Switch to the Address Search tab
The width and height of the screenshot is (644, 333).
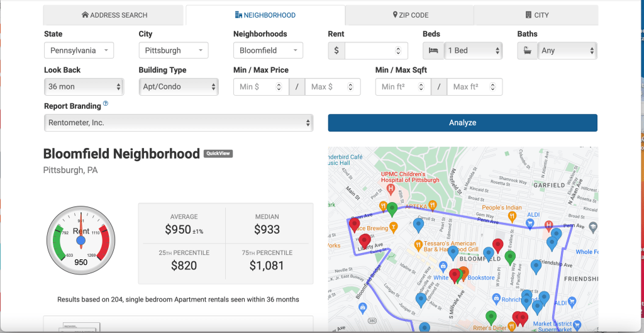[114, 15]
